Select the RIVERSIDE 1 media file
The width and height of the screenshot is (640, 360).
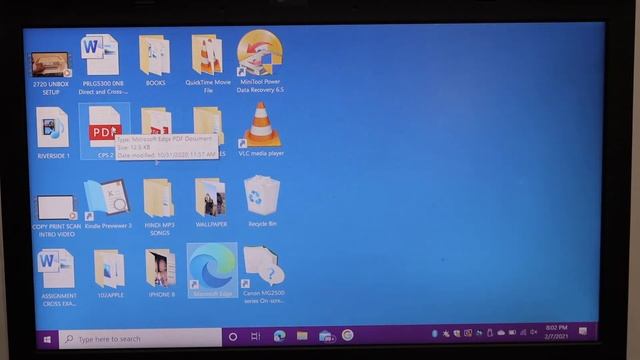pyautogui.click(x=52, y=127)
